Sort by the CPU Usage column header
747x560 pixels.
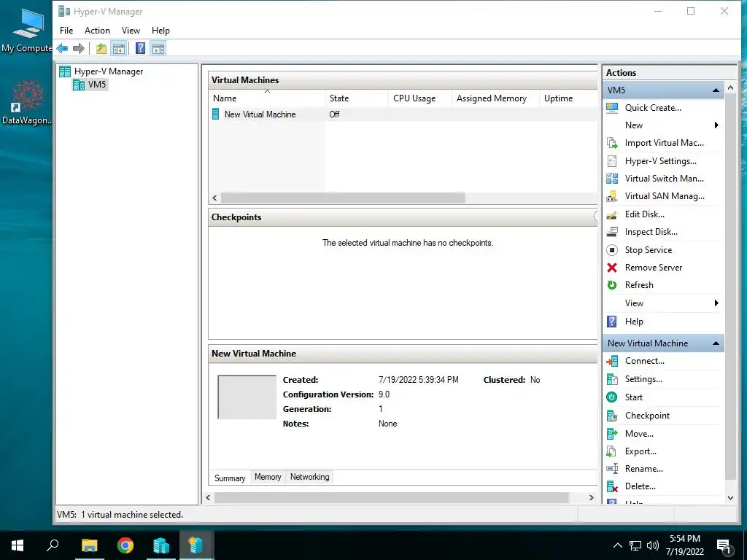pyautogui.click(x=419, y=98)
